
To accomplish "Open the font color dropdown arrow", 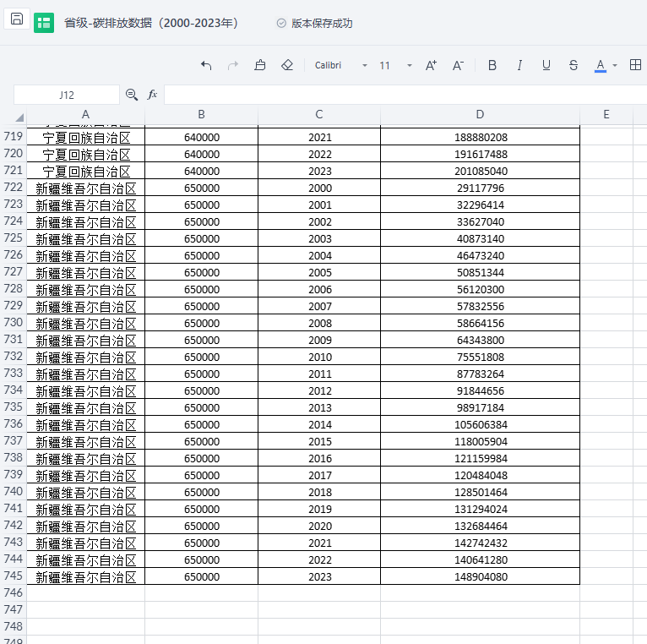I will (x=615, y=66).
